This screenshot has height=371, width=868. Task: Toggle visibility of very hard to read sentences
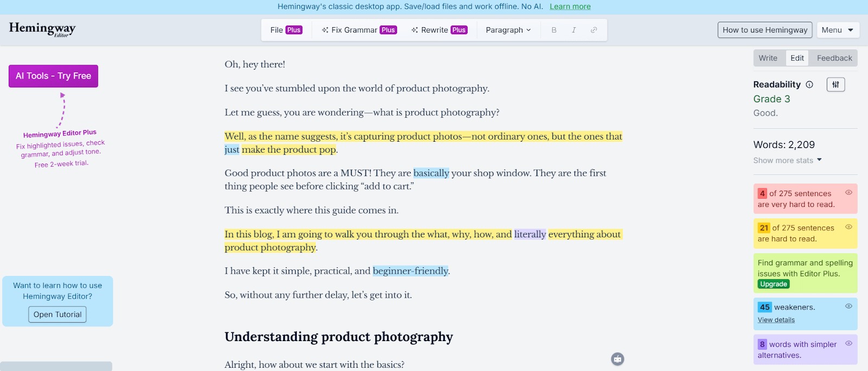(x=848, y=192)
